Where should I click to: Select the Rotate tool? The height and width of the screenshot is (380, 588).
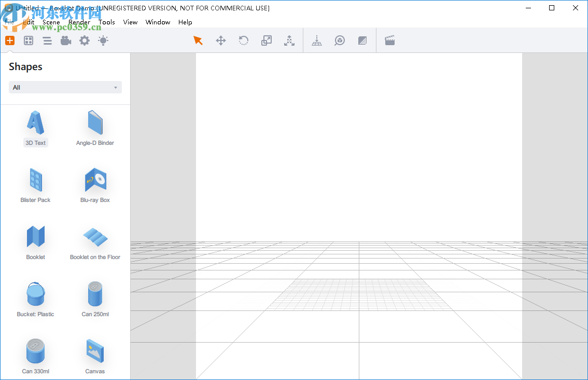pos(243,40)
